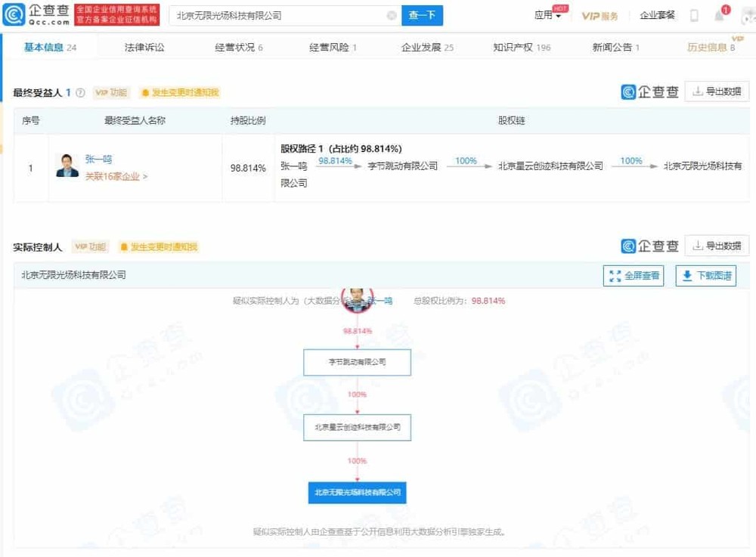The width and height of the screenshot is (756, 557).
Task: Switch to 新闻公告 tab
Action: pos(615,47)
